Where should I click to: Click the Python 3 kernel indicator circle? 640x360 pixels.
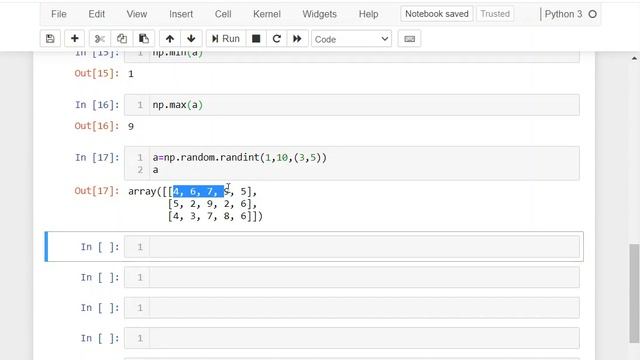pyautogui.click(x=592, y=14)
